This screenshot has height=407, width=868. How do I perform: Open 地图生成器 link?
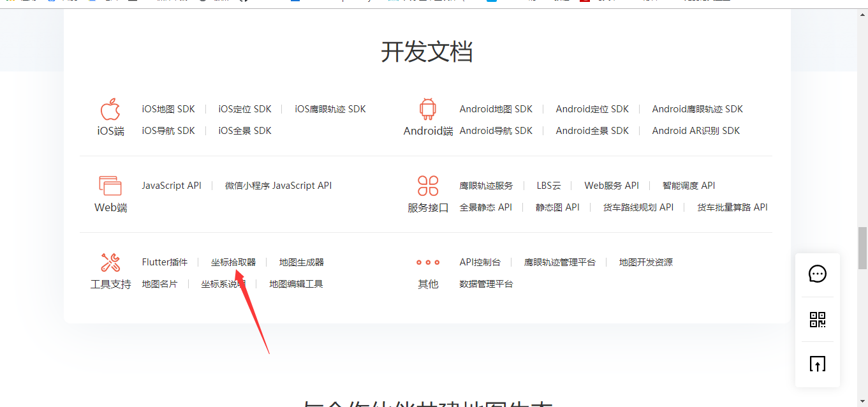tap(302, 262)
